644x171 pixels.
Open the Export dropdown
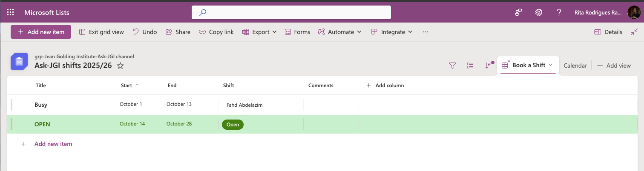coord(259,32)
